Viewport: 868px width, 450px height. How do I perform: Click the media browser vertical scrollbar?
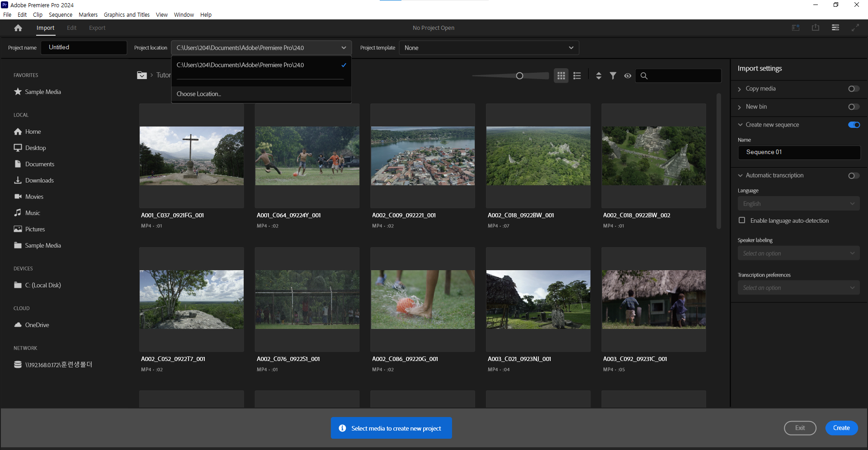click(x=719, y=161)
